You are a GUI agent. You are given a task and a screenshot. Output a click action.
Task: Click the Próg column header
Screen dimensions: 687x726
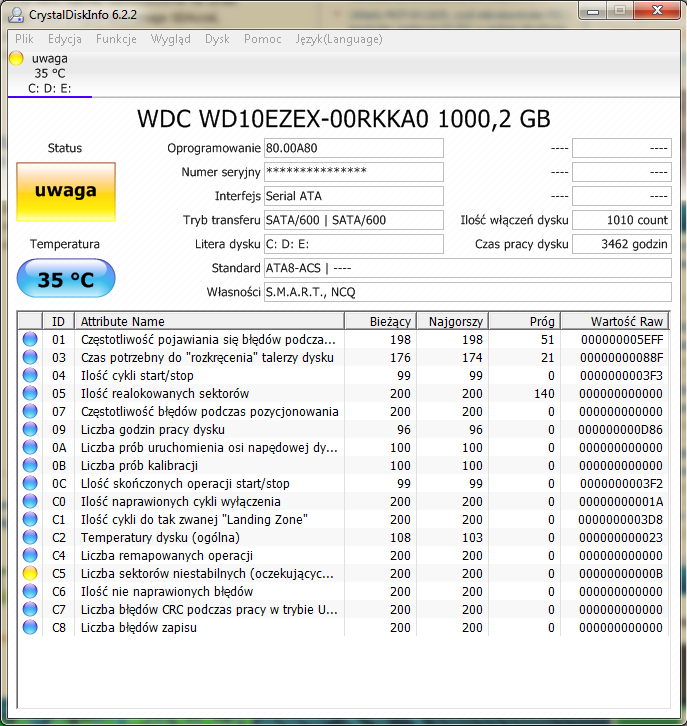tap(525, 321)
